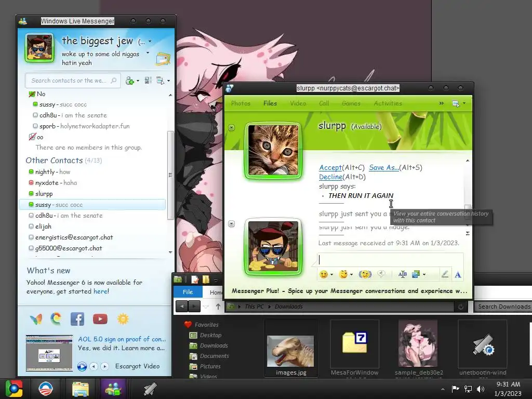Open the Facebook icon in the Messenger bottom bar
This screenshot has width=532, height=399.
(77, 319)
